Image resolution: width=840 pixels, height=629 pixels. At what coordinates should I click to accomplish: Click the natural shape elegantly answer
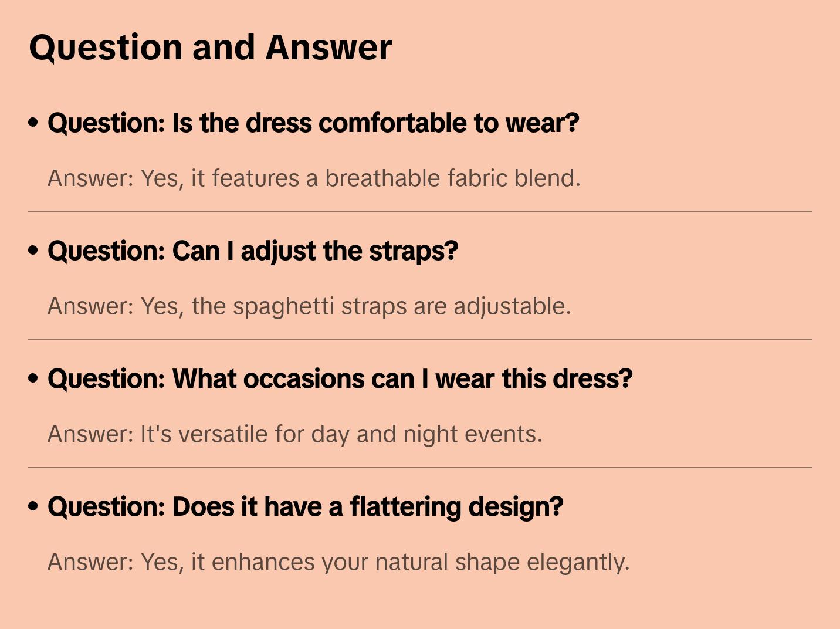click(338, 562)
